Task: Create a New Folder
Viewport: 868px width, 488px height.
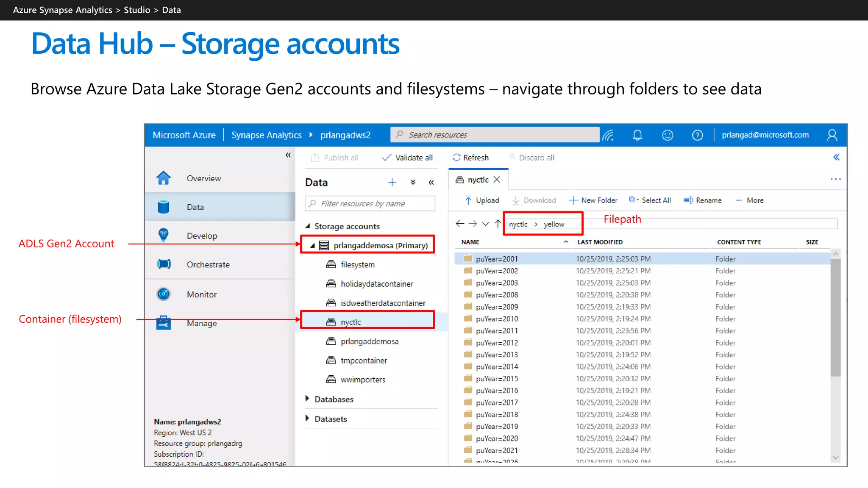Action: 593,200
